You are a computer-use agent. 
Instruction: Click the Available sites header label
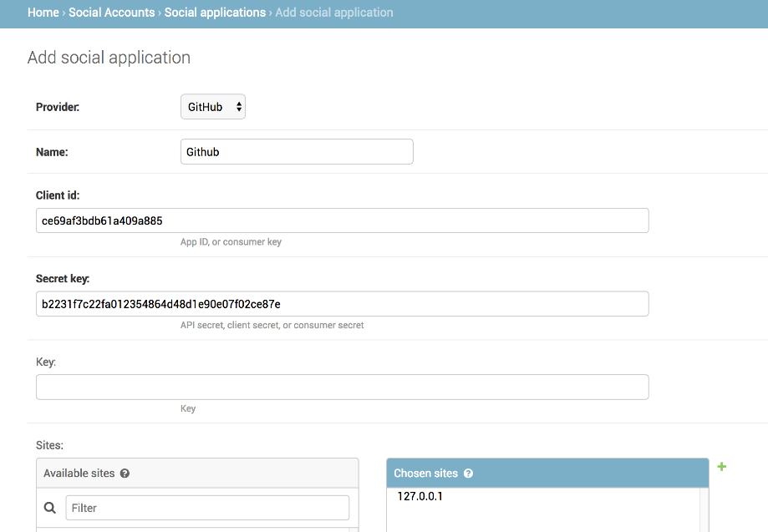79,474
